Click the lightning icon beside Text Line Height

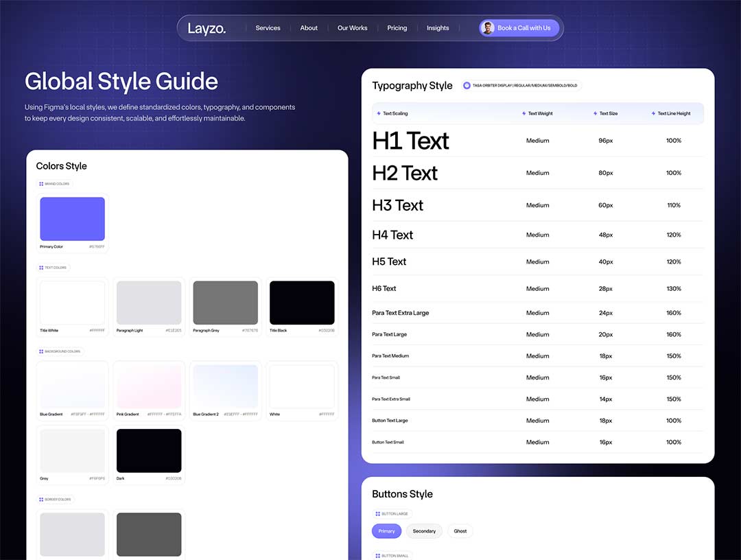653,113
